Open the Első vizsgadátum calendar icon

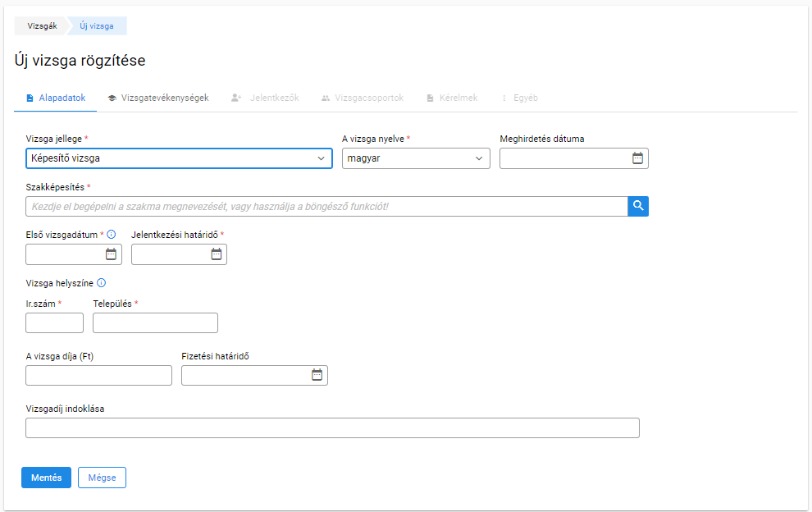pos(111,254)
